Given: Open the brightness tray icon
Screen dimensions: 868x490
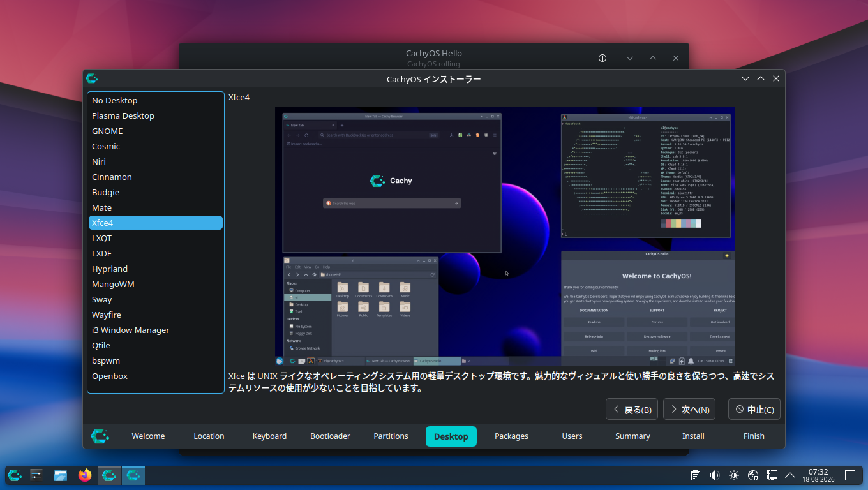Looking at the screenshot, I should click(734, 475).
